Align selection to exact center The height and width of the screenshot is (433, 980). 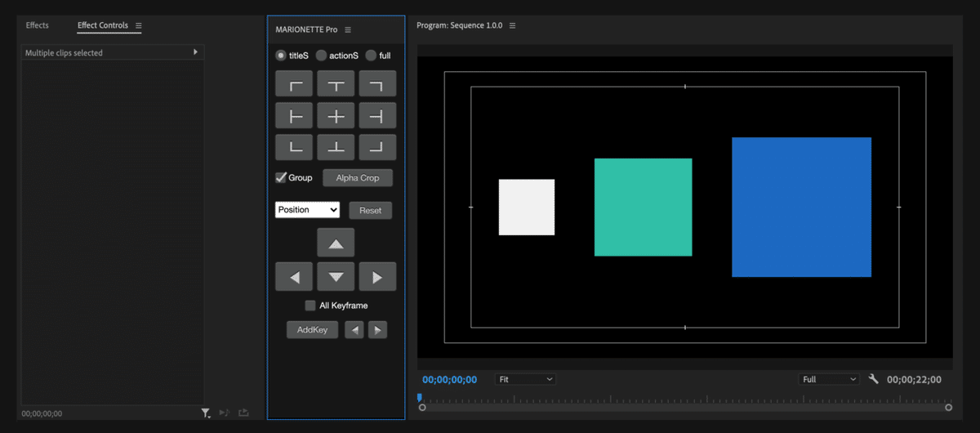tap(336, 116)
